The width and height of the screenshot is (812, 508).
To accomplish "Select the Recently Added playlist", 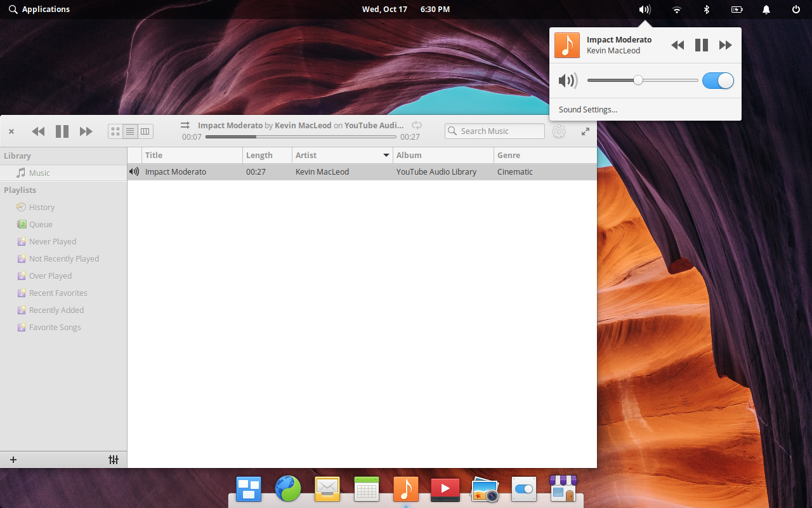I will click(x=56, y=310).
